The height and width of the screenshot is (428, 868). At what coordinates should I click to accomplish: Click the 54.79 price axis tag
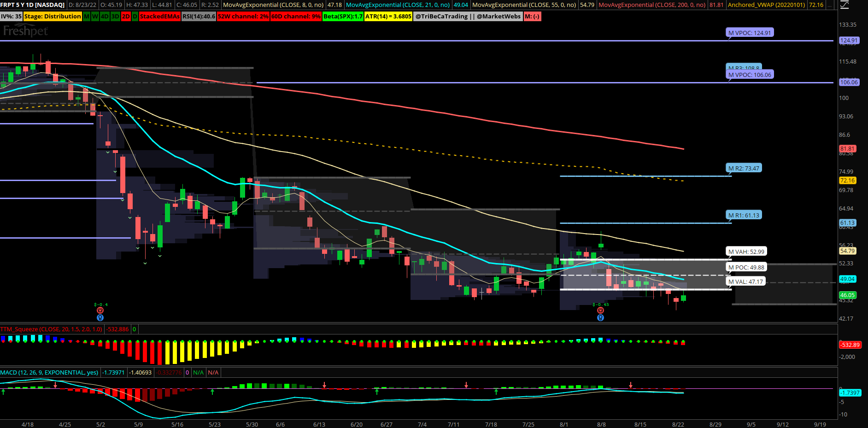tap(847, 251)
